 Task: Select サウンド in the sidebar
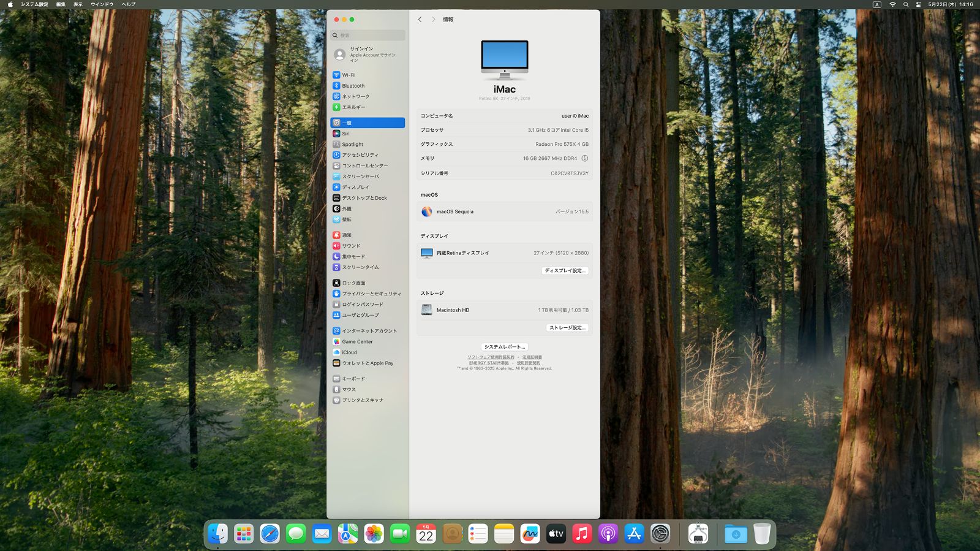pyautogui.click(x=367, y=246)
